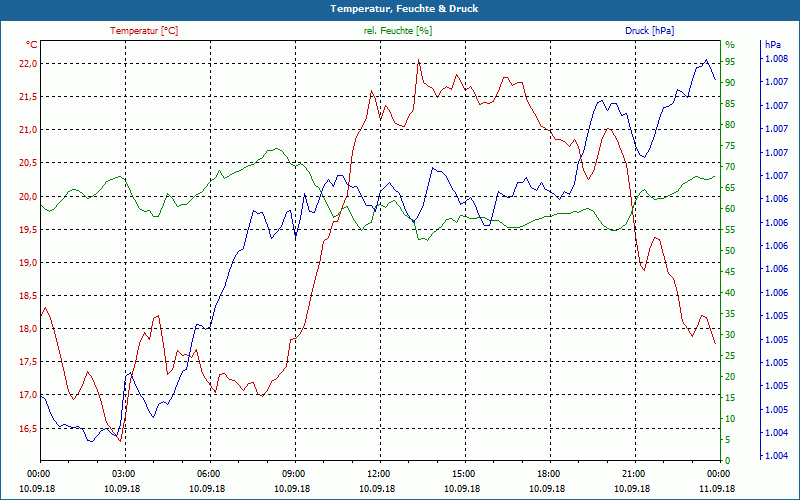Click the 18,5 temperature tick label
This screenshot has height=500, width=800.
point(28,296)
